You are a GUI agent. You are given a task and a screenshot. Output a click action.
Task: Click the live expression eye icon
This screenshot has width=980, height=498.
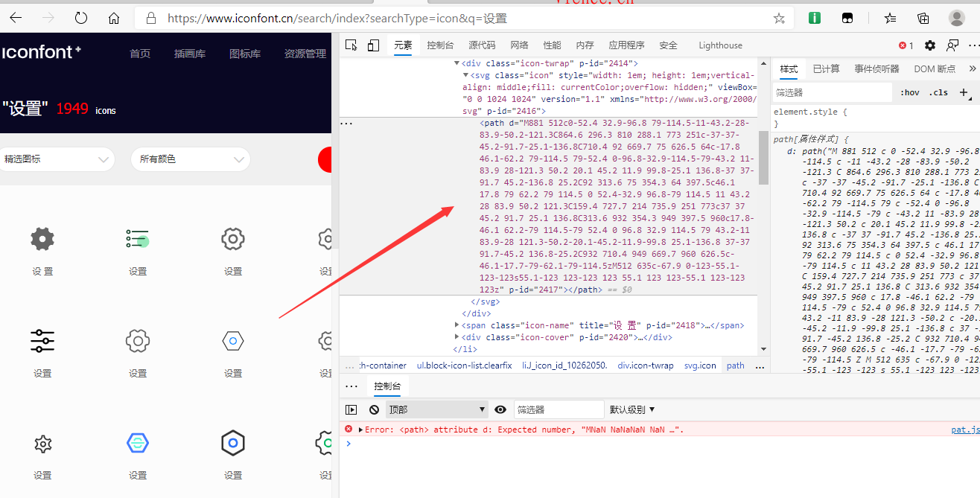point(500,409)
